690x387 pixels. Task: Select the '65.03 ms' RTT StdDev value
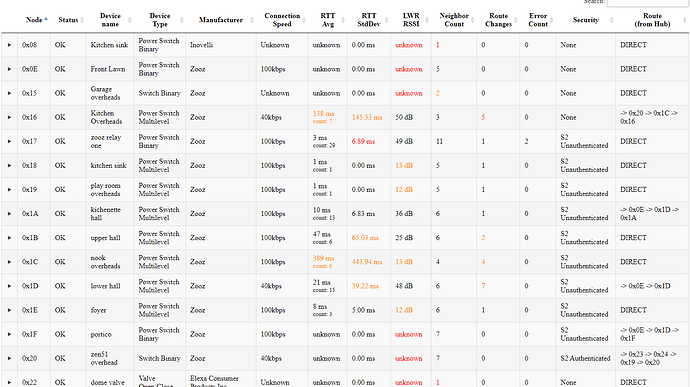tap(365, 238)
